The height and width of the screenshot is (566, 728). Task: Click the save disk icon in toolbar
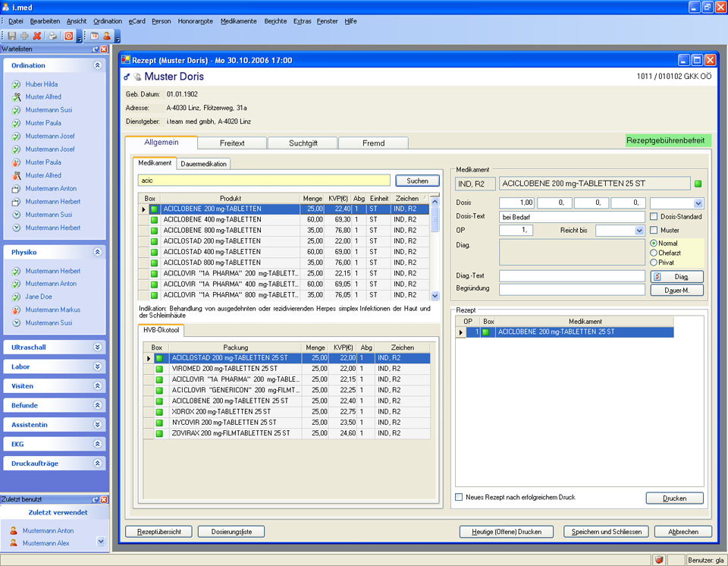tap(12, 36)
